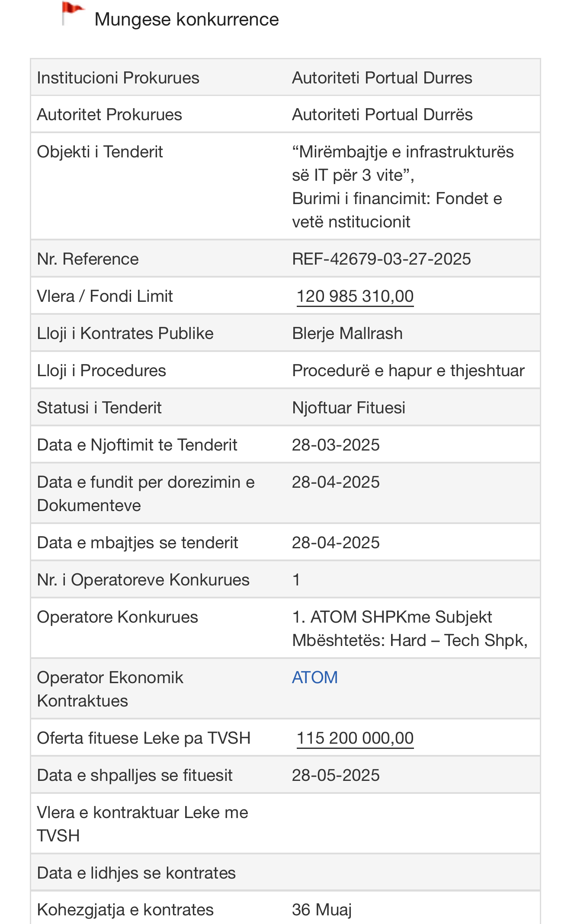Click the tender announcement date 28-03-2025
571x924 pixels.
click(x=336, y=445)
